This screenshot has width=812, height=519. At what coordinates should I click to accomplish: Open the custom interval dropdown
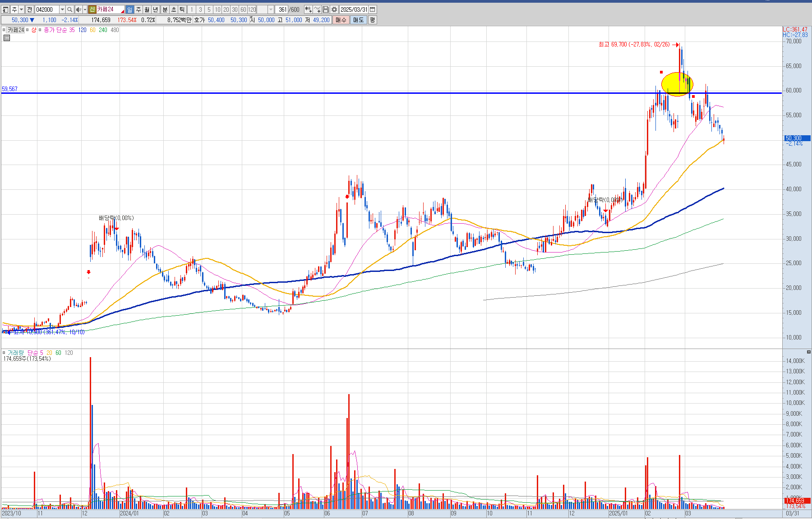click(271, 9)
